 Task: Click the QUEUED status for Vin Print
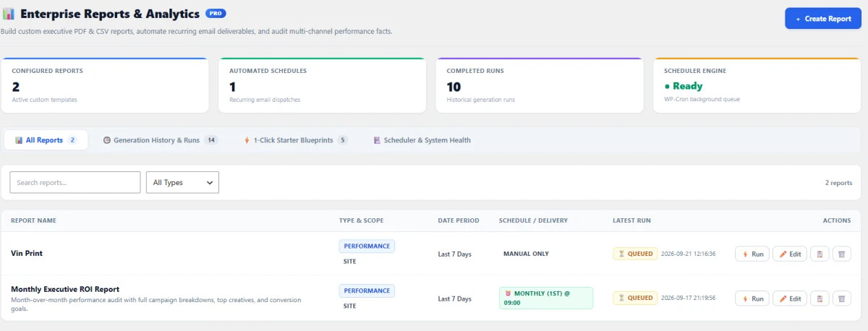(634, 254)
